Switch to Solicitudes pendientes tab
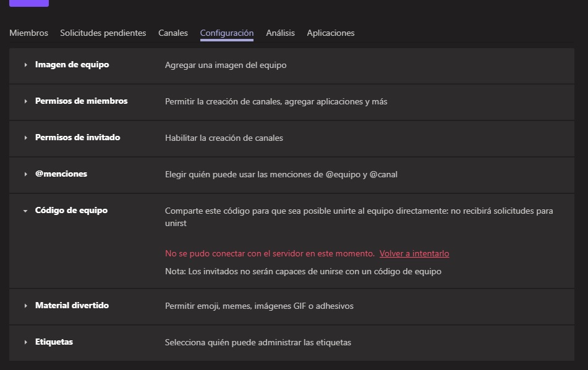 (103, 33)
